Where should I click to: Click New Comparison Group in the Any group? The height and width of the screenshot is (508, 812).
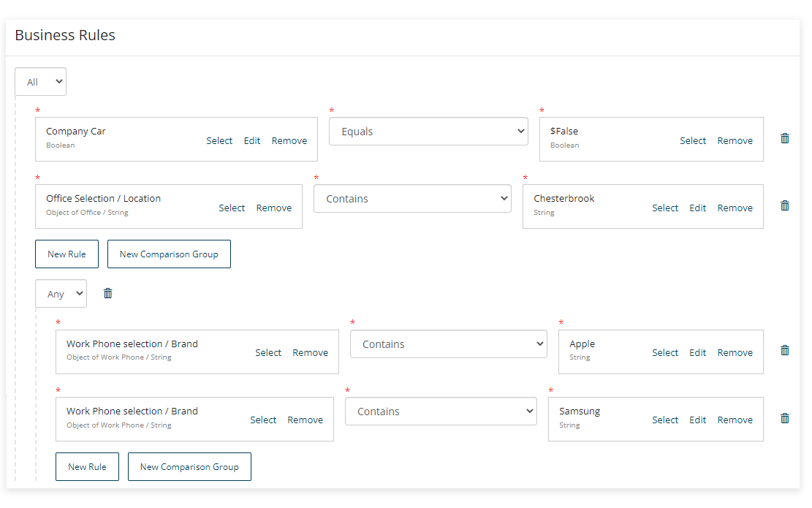pyautogui.click(x=189, y=466)
